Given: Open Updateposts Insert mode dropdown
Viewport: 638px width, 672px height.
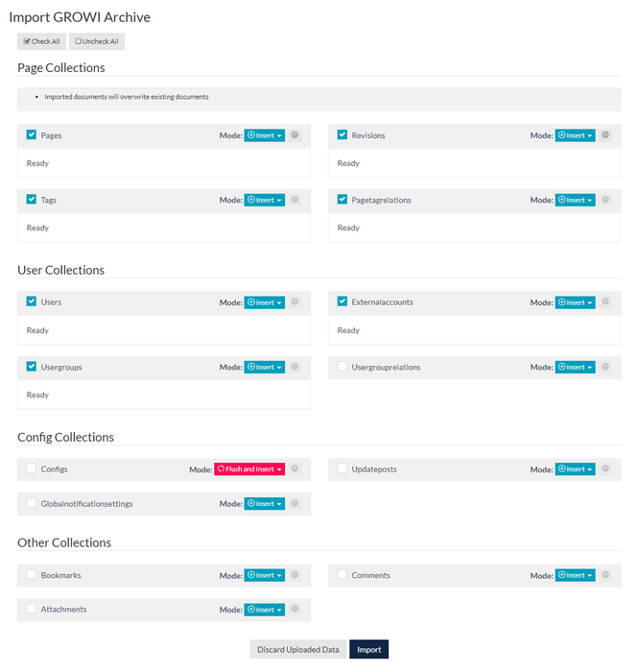Looking at the screenshot, I should pos(576,469).
